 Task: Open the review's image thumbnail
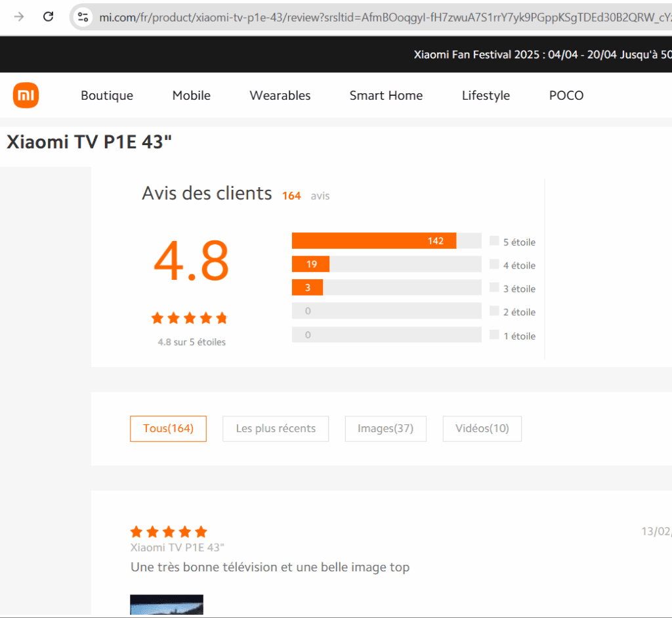coord(167,604)
